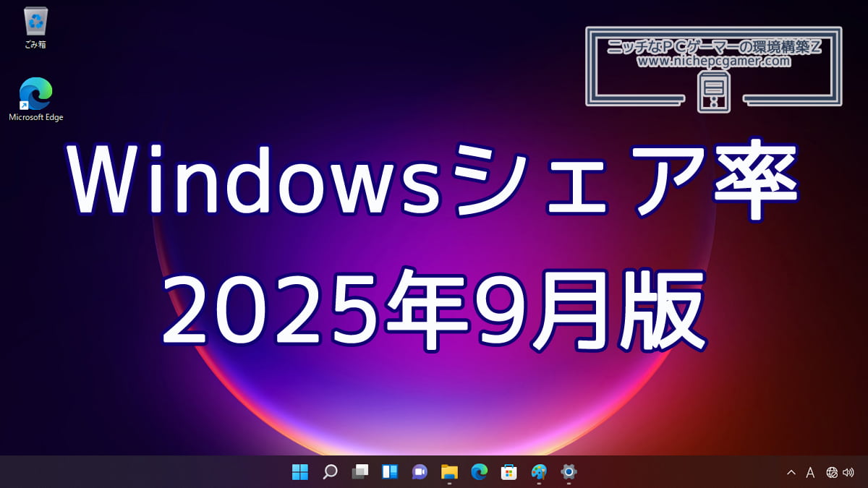Open the volume speaker control in the tray

click(x=848, y=473)
